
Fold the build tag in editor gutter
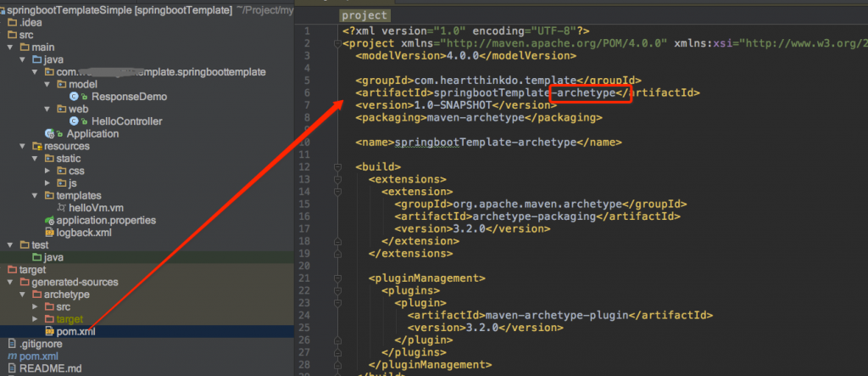tap(337, 167)
